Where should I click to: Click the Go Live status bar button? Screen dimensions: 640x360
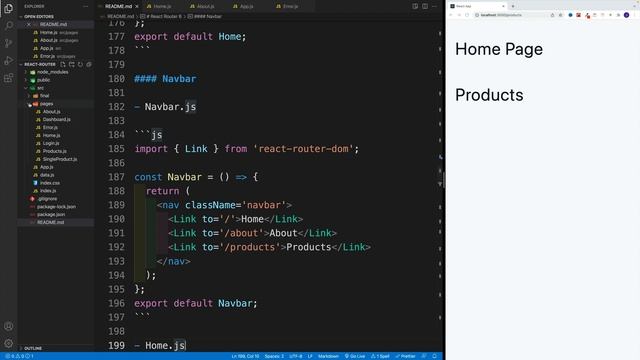[355, 356]
